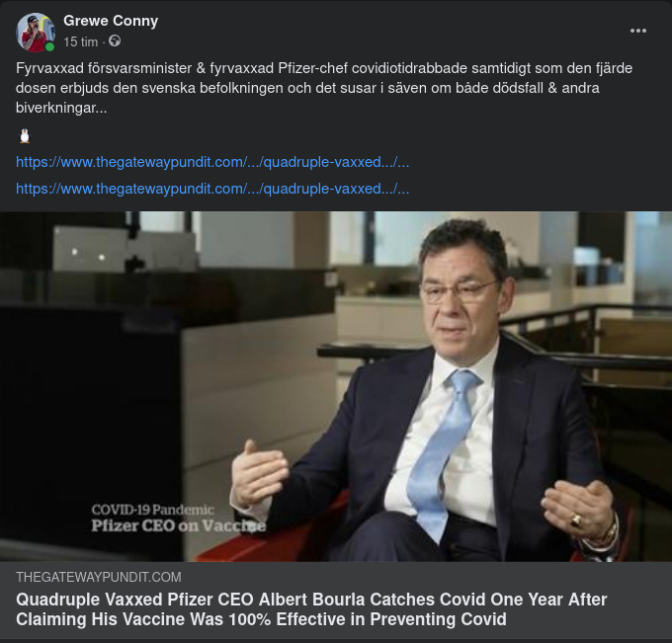Open the post options three-dot menu
The width and height of the screenshot is (672, 643).
tap(637, 31)
